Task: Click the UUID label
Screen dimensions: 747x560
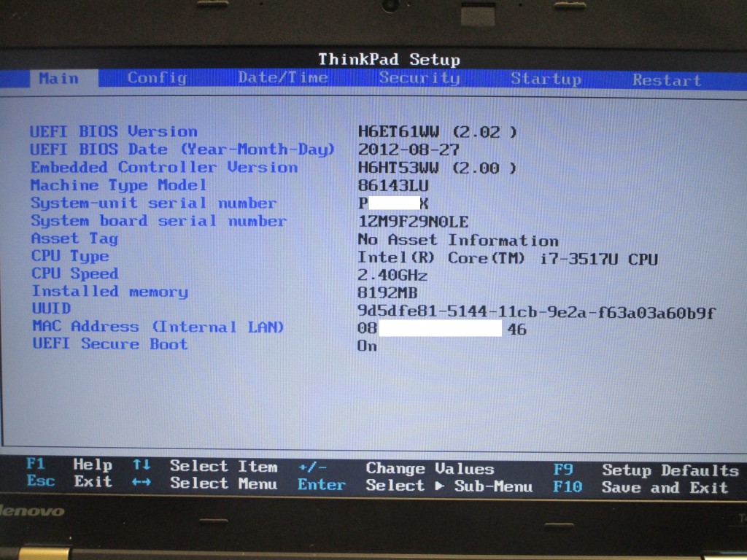Action: pos(52,308)
